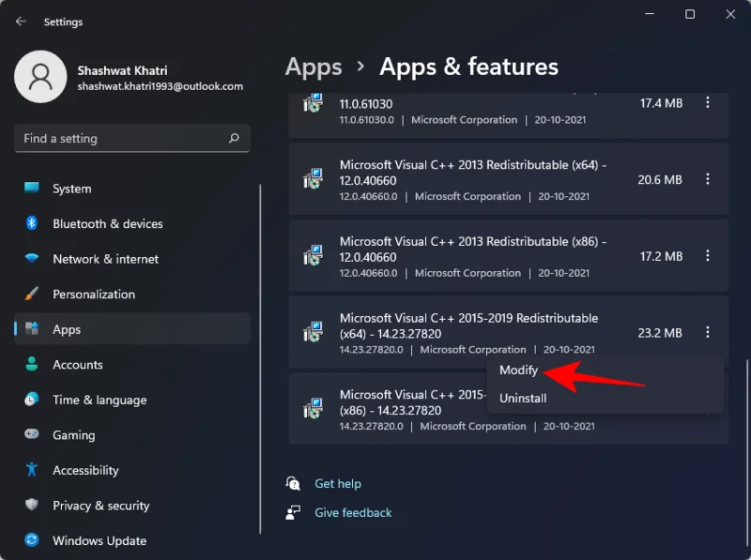The height and width of the screenshot is (560, 751).
Task: Select the Privacy & security icon
Action: pos(31,506)
